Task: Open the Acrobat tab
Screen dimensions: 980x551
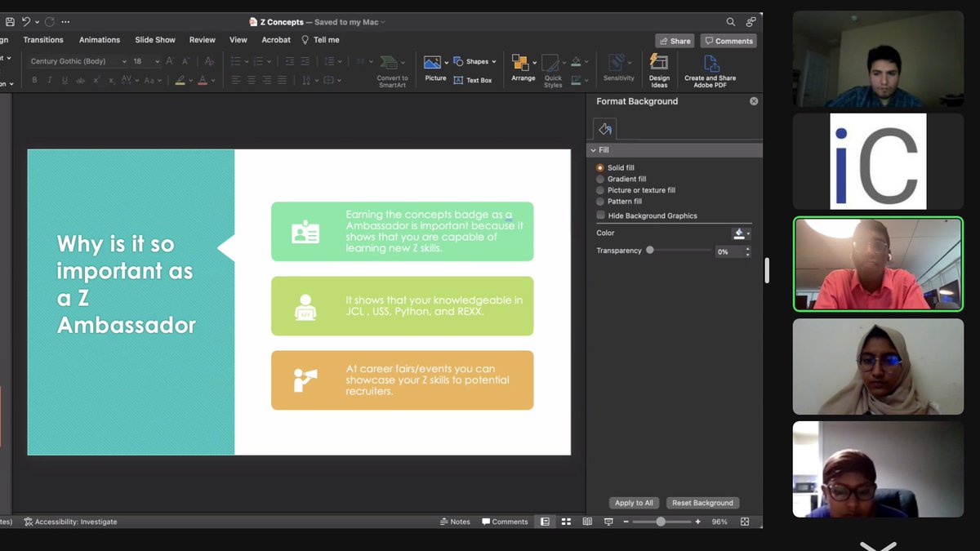Action: (x=276, y=40)
